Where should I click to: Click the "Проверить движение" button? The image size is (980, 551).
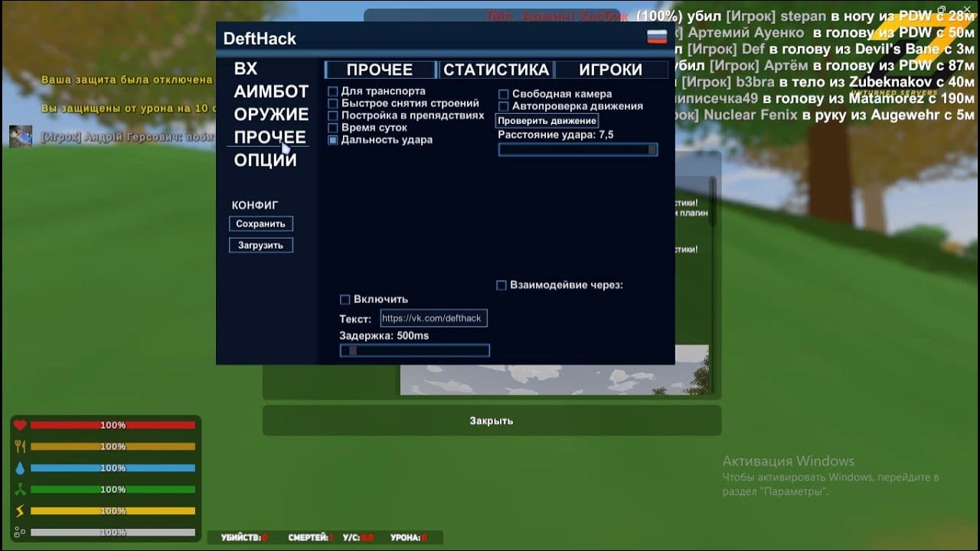547,121
